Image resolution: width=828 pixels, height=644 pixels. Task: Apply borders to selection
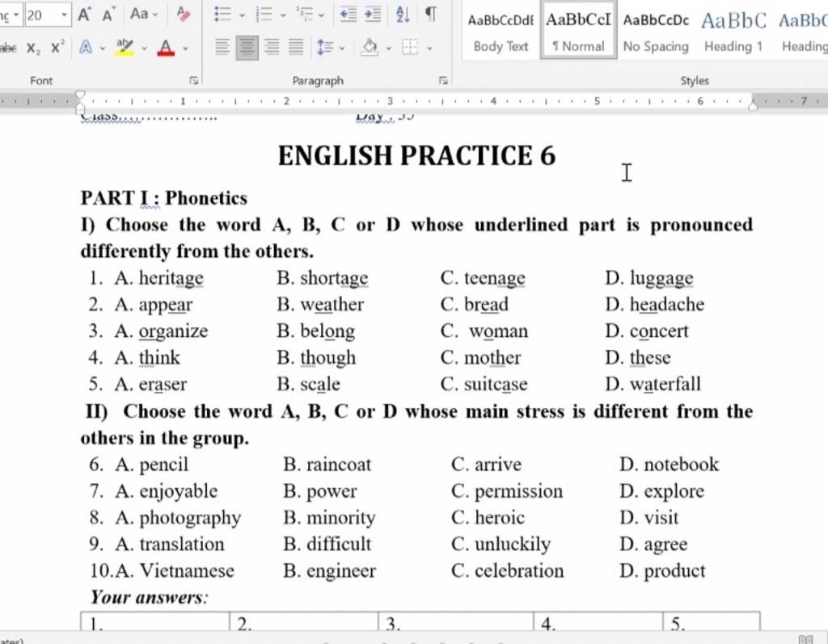pyautogui.click(x=410, y=48)
